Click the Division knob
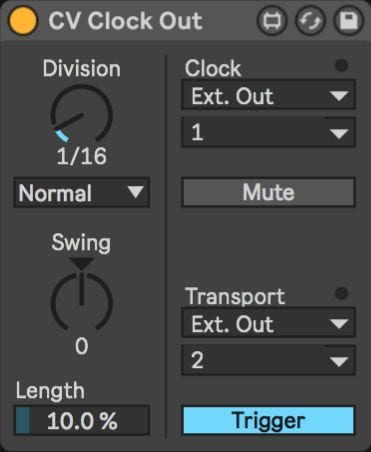 (x=82, y=114)
